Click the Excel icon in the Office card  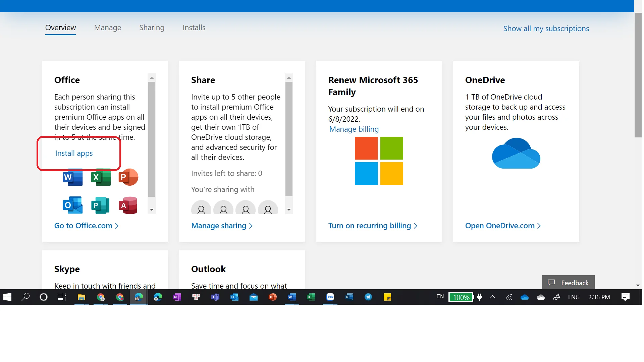101,177
